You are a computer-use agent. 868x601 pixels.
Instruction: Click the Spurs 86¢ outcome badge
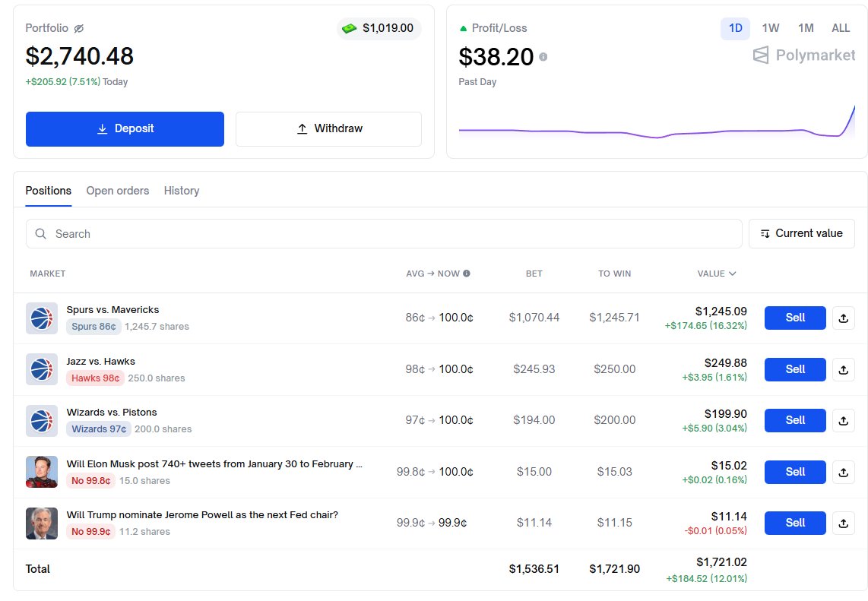(93, 327)
